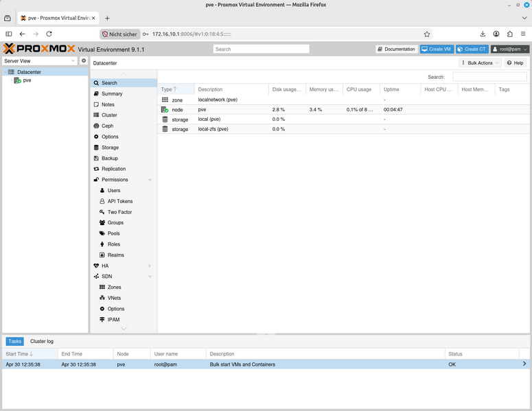This screenshot has height=411, width=532.
Task: Open the Datacenter Options entry with gear icon
Action: pos(124,137)
